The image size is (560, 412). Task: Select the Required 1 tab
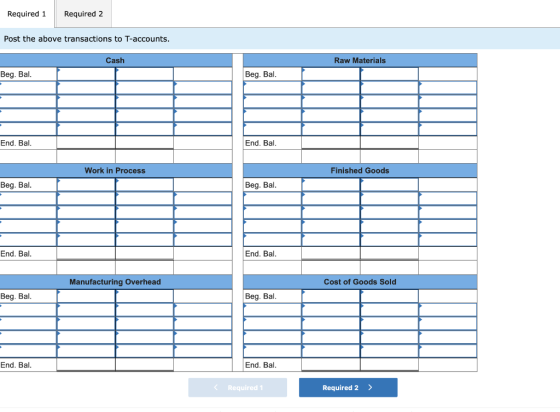coord(27,14)
